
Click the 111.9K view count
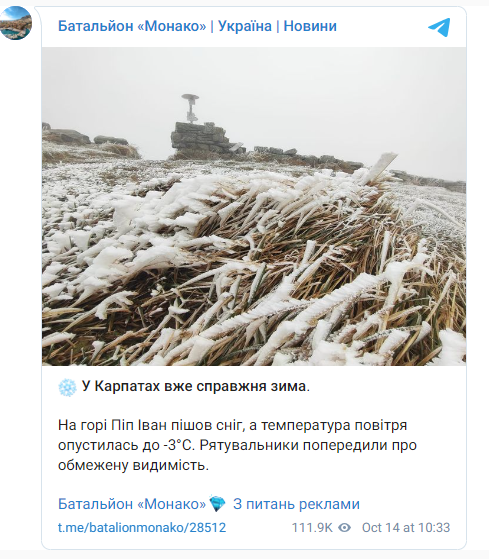[x=312, y=528]
